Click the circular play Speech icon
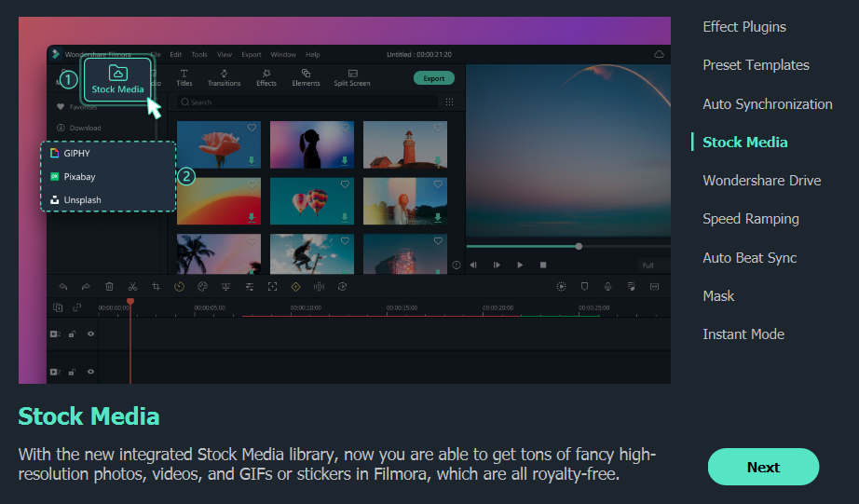 click(343, 287)
